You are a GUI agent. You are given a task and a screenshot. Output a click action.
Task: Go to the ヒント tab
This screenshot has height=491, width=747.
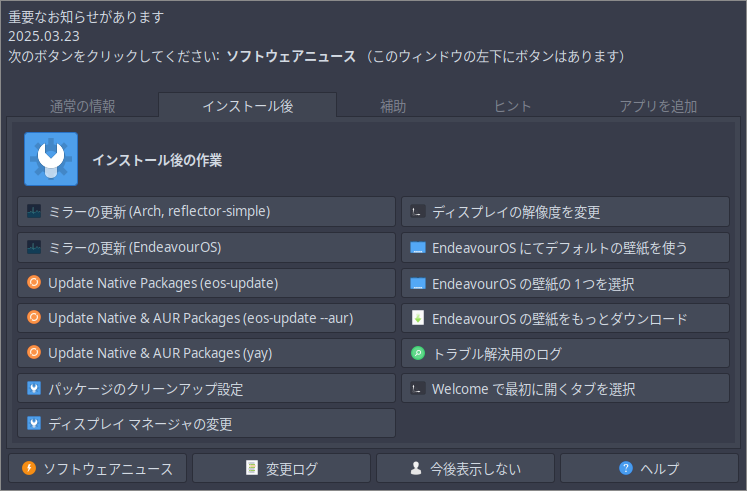click(x=513, y=106)
